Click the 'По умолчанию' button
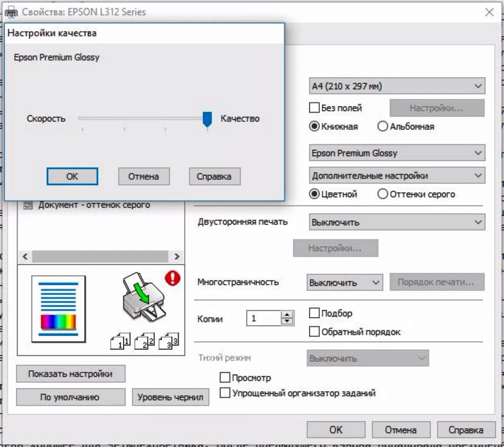Viewport: 504px width, 447px height. 71,397
